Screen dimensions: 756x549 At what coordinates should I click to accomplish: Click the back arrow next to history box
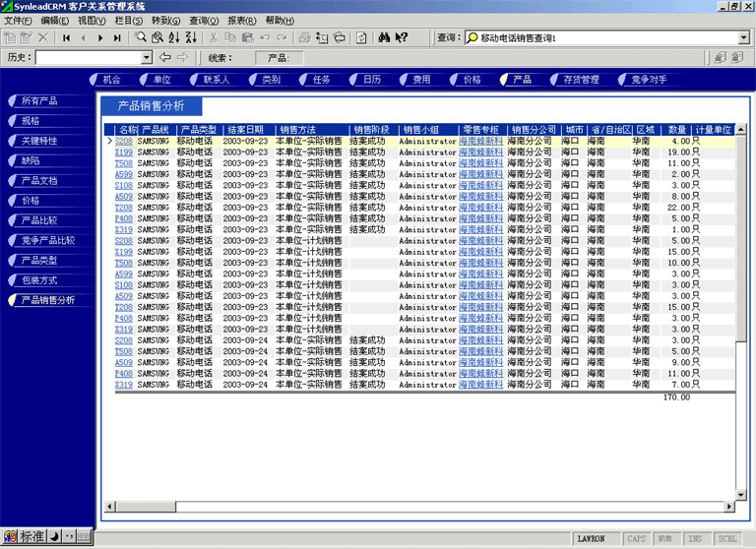pyautogui.click(x=164, y=57)
